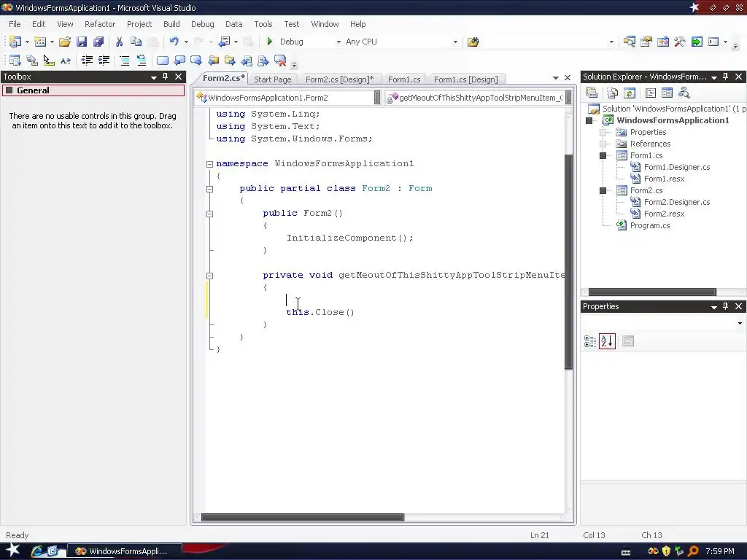The height and width of the screenshot is (560, 747).
Task: Collapse the getMeoutOfThisShittyApp method block
Action: coord(209,275)
